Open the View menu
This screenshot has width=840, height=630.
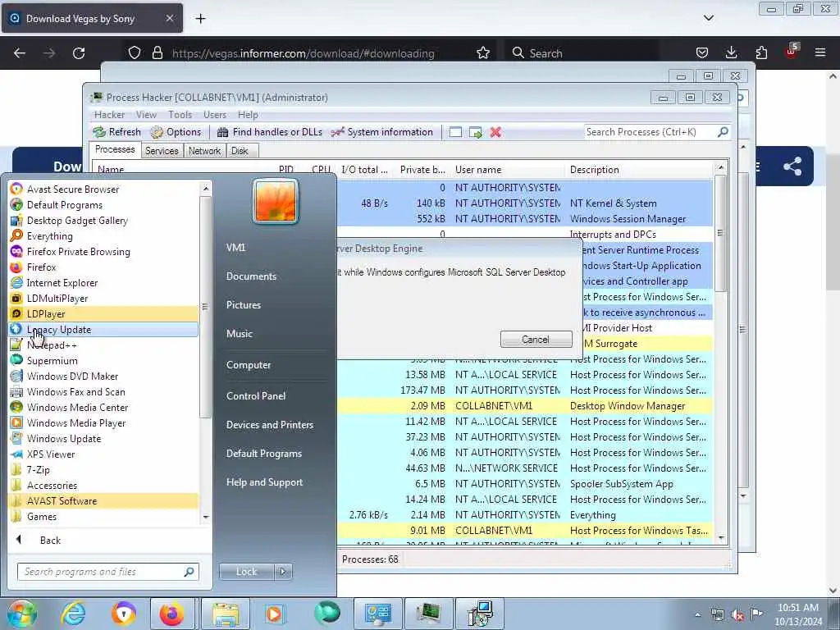pos(146,115)
